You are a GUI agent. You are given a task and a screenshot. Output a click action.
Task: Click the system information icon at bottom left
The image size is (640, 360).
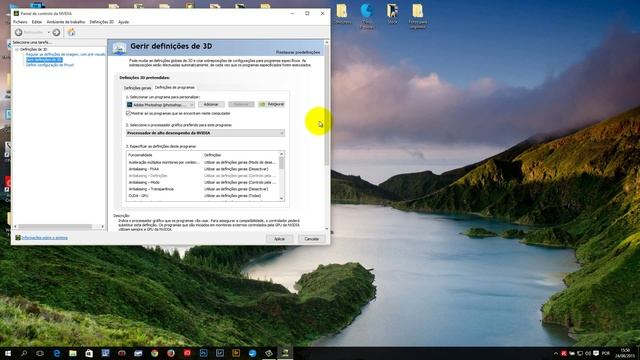point(18,238)
